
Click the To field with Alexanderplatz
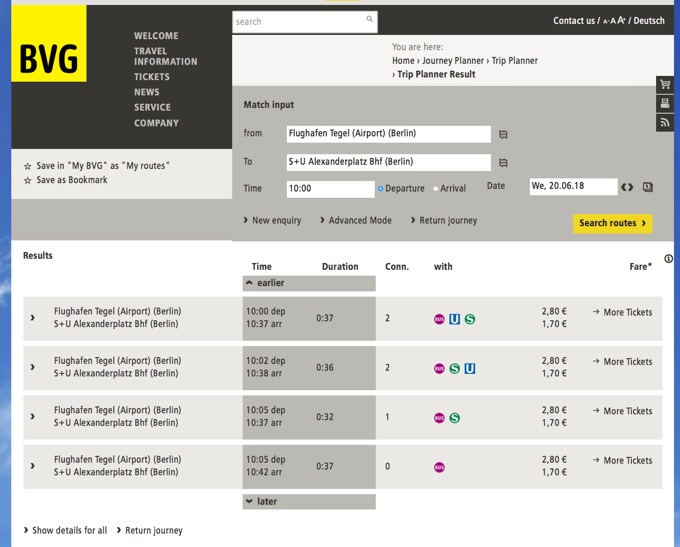point(389,162)
